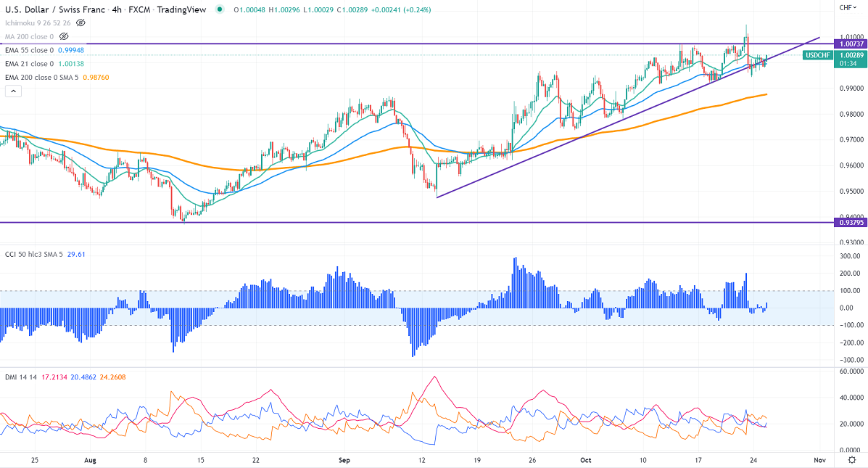Click the 24.2608 DMI value
The width and height of the screenshot is (868, 468).
coord(113,377)
